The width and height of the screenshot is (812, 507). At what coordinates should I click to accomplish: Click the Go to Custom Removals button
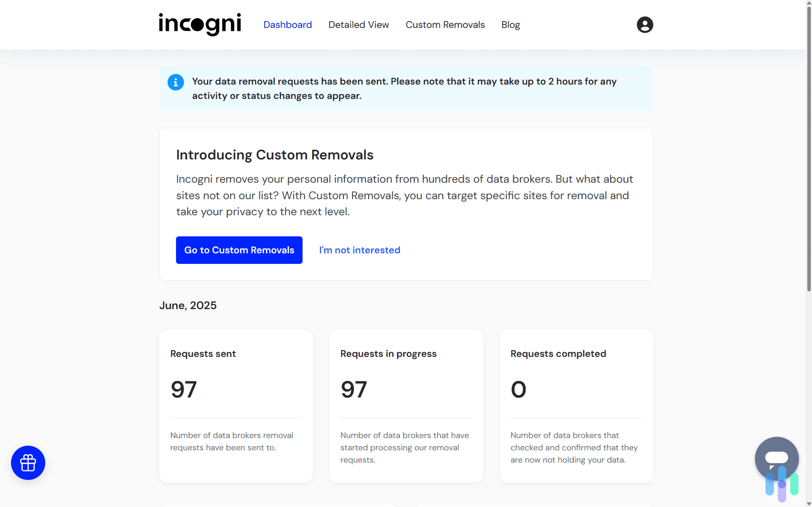coord(239,250)
